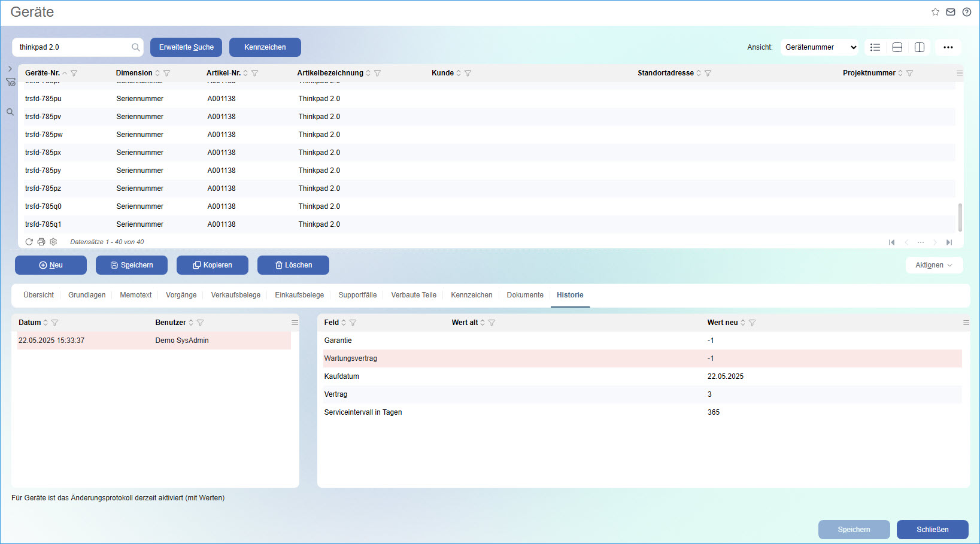Image resolution: width=980 pixels, height=544 pixels.
Task: Click the device table vertical scrollbar
Action: [x=960, y=217]
